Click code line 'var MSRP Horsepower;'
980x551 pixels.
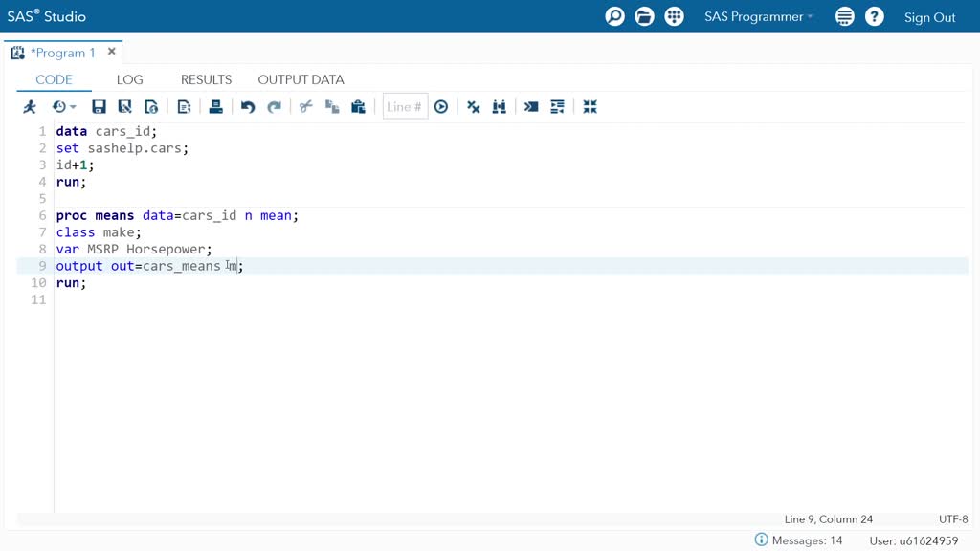click(x=134, y=250)
